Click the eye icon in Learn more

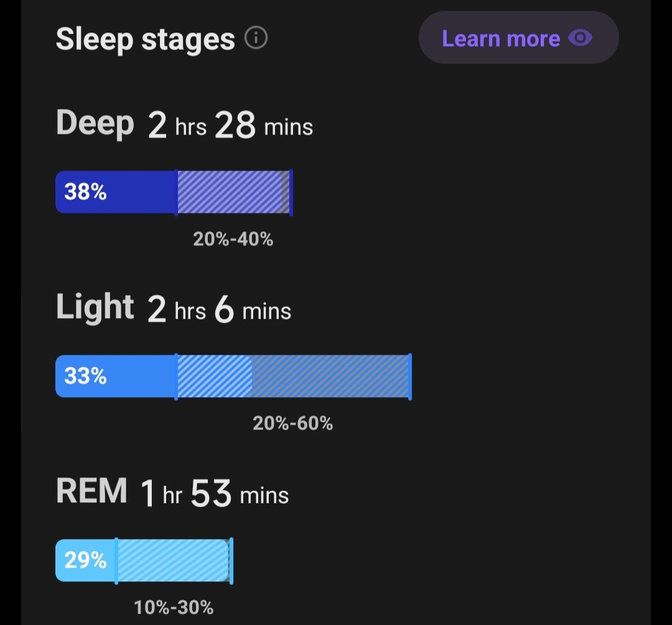tap(580, 39)
